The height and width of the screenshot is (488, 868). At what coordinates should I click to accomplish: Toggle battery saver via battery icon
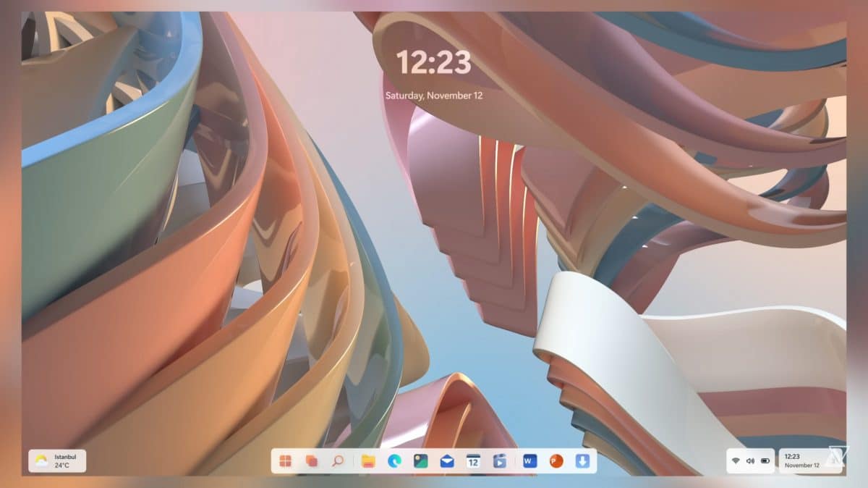coord(764,461)
